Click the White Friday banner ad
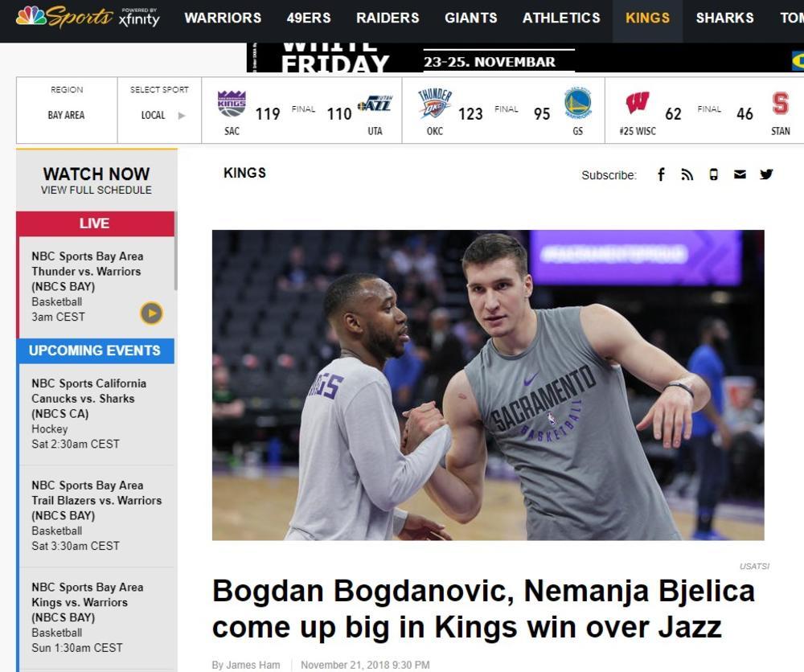This screenshot has width=804, height=672. point(524,59)
